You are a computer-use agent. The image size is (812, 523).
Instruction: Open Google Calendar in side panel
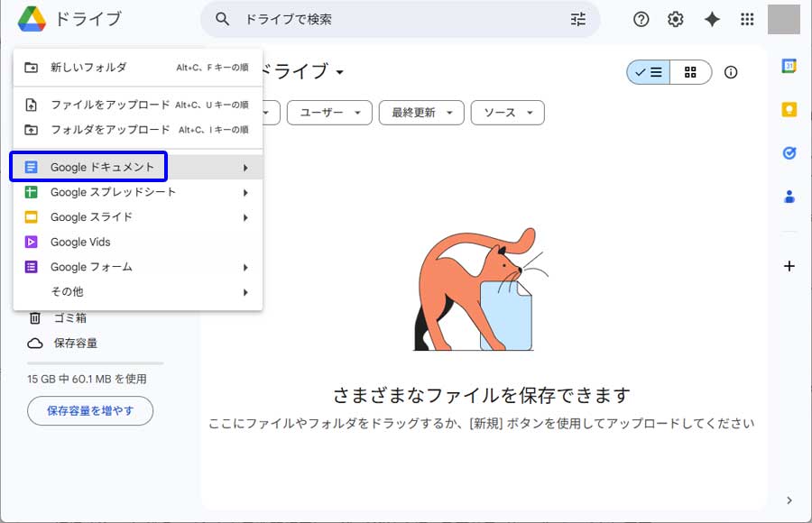pos(789,66)
